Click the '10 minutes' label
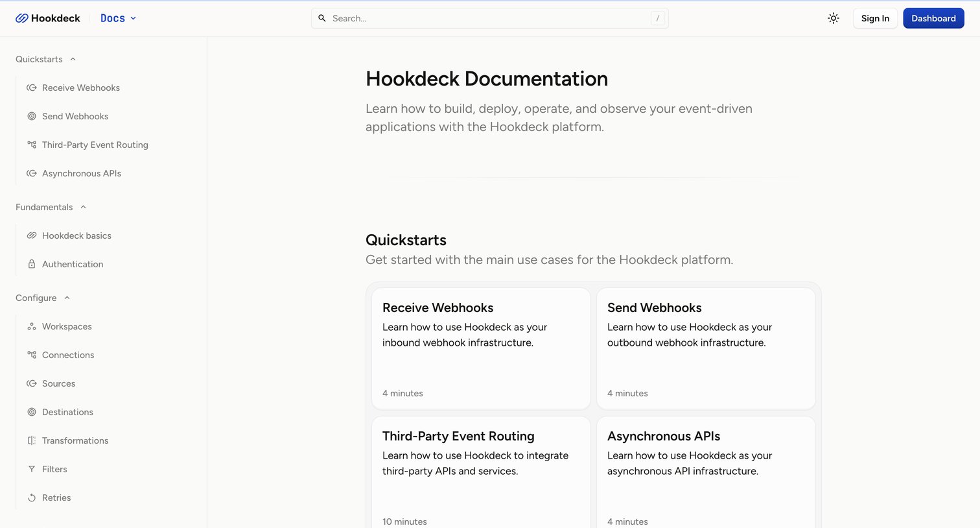Image resolution: width=980 pixels, height=528 pixels. click(x=404, y=522)
